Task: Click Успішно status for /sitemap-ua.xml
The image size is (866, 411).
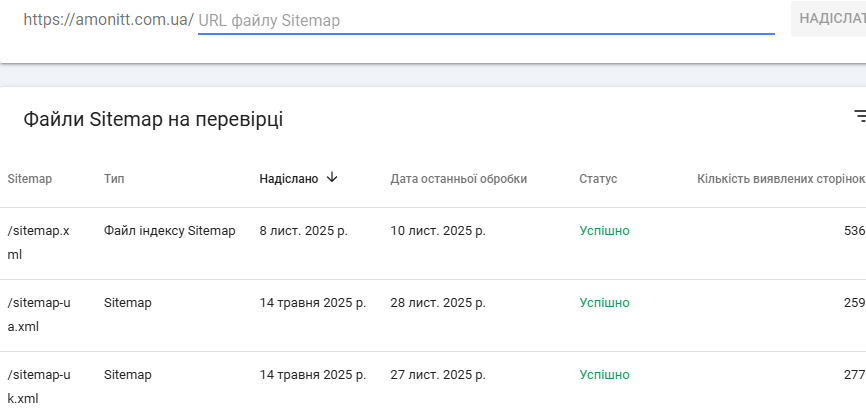Action: [604, 303]
